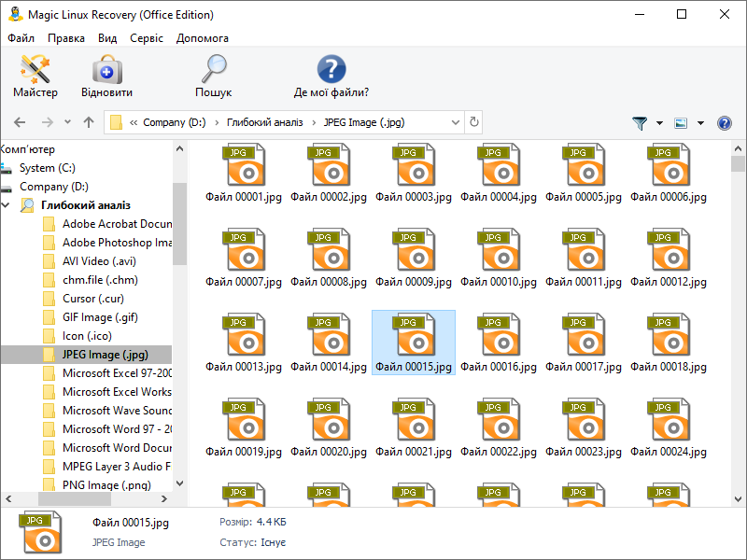Go back with the left arrow
Screen dimensions: 747x560
tap(20, 122)
